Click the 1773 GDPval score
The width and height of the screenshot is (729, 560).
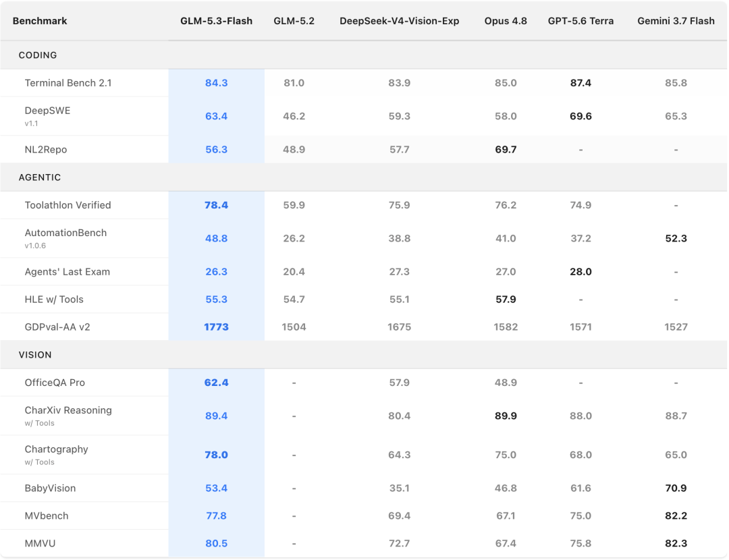pos(216,327)
